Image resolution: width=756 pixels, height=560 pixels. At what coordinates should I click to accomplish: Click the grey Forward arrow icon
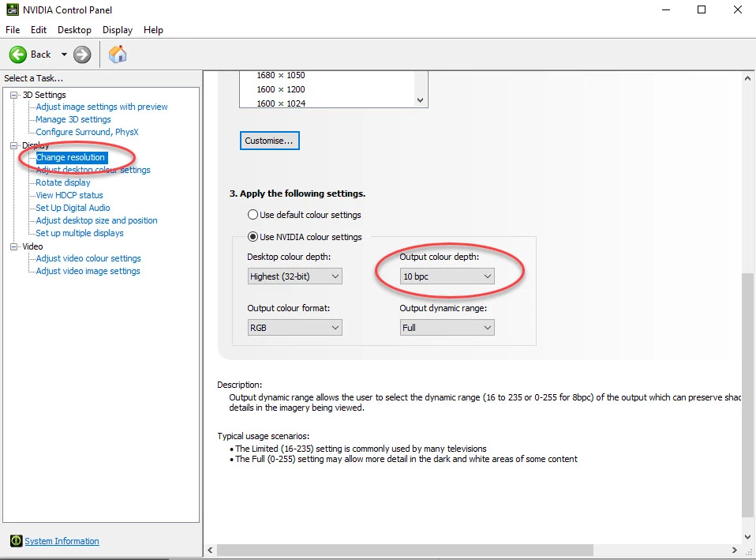(82, 54)
